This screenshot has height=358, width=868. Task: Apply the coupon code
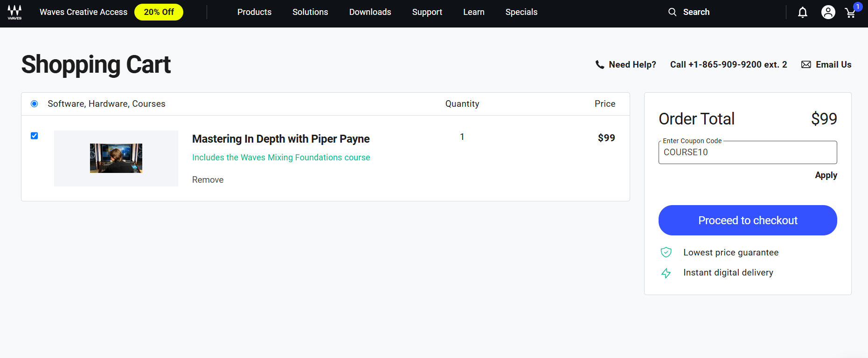(826, 175)
